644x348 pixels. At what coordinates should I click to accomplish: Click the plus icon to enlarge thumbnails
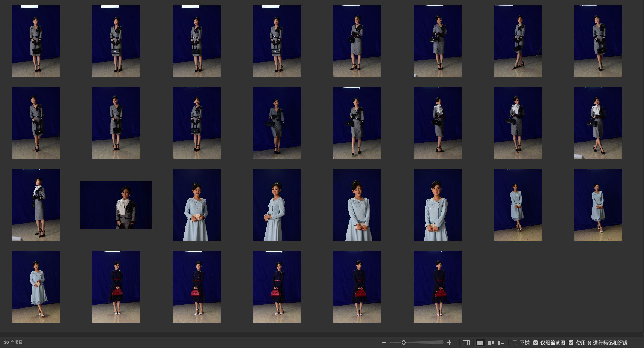tap(449, 343)
